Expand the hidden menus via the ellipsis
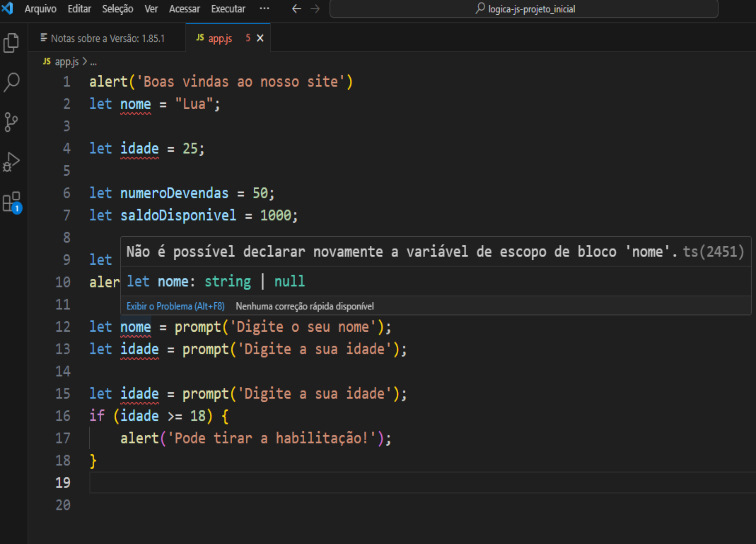This screenshot has width=756, height=544. coord(264,9)
